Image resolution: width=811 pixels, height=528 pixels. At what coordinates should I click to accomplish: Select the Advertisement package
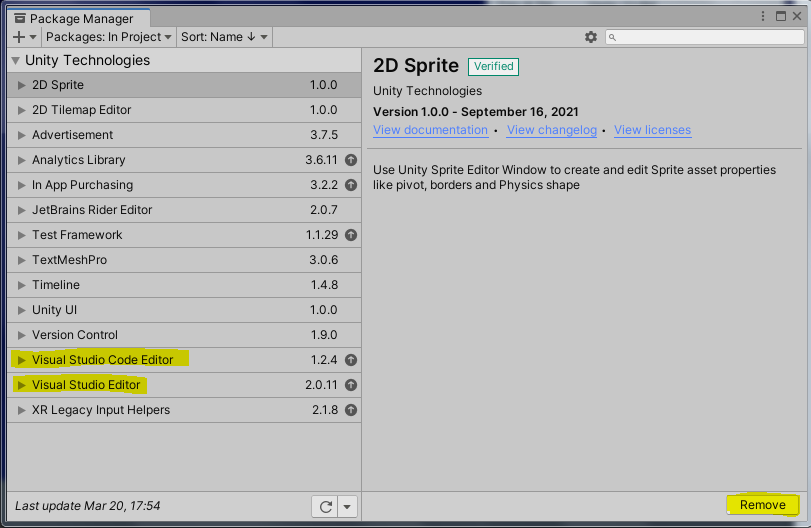click(x=184, y=135)
